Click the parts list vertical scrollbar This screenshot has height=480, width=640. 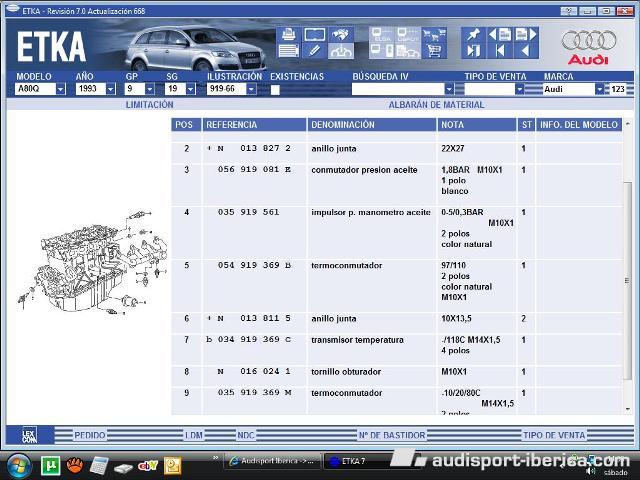click(627, 280)
